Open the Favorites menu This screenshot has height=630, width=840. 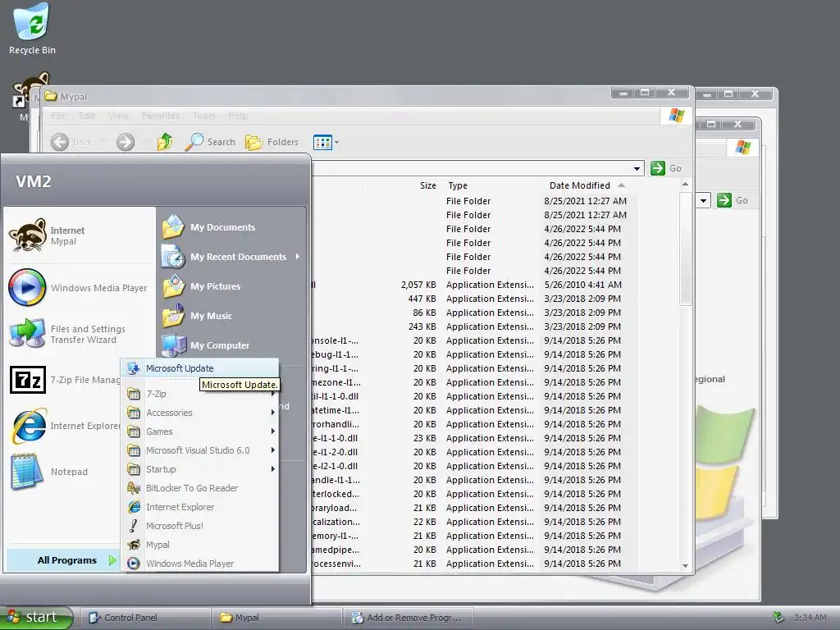[x=160, y=116]
